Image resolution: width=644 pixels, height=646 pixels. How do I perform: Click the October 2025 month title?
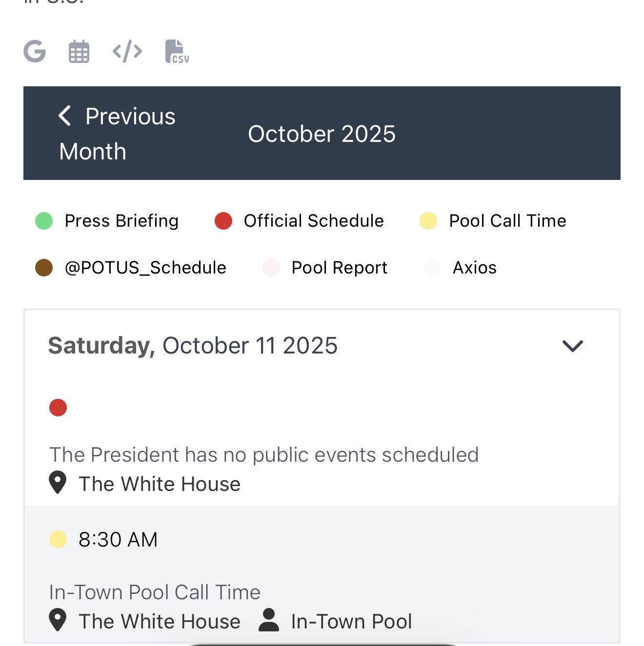(x=322, y=134)
